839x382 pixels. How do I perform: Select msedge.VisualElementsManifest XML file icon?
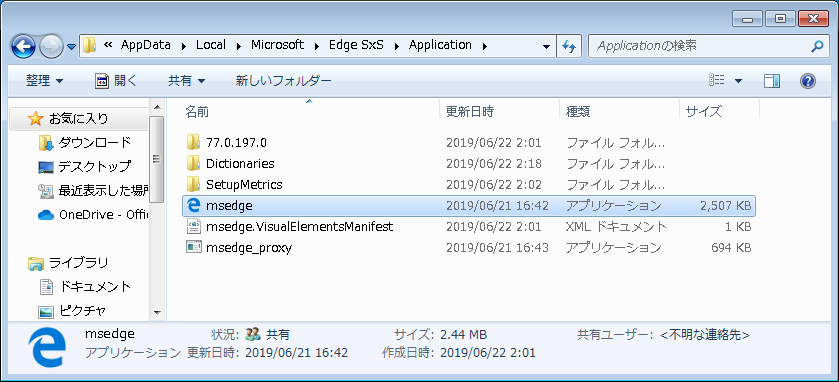[x=193, y=226]
